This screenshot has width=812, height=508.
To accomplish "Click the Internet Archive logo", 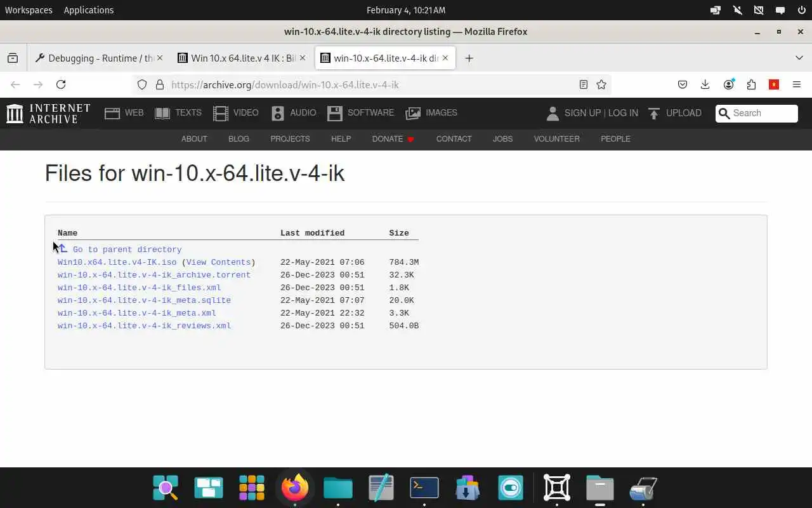I will click(x=48, y=113).
